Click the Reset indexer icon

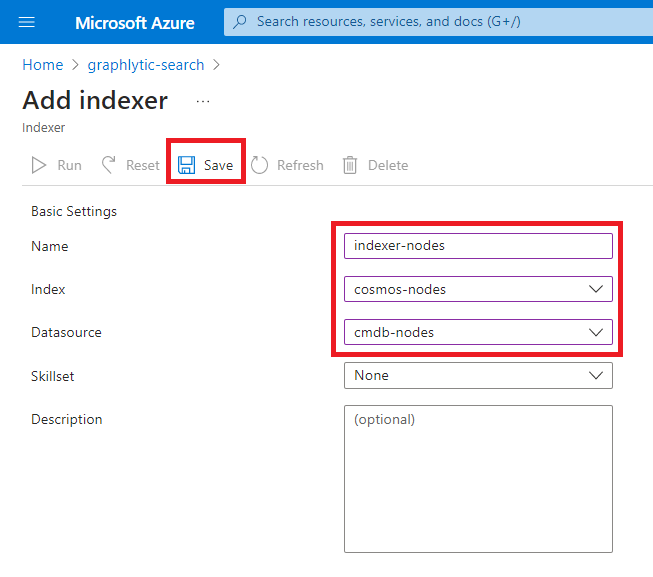click(109, 165)
